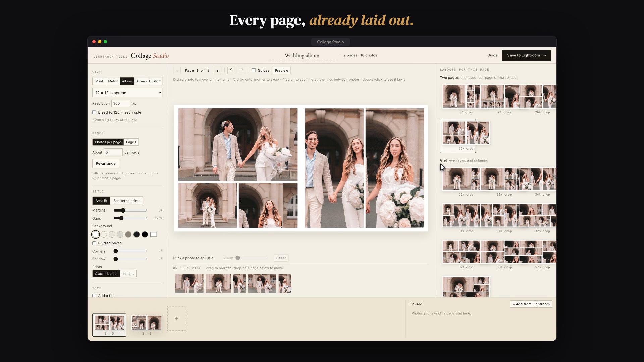
Task: Switch to the Print size tab
Action: click(99, 81)
